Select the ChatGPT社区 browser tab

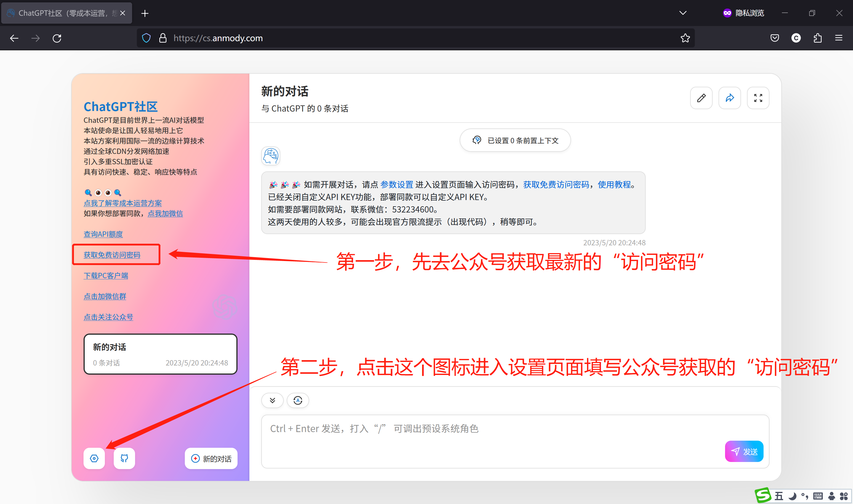(x=67, y=13)
